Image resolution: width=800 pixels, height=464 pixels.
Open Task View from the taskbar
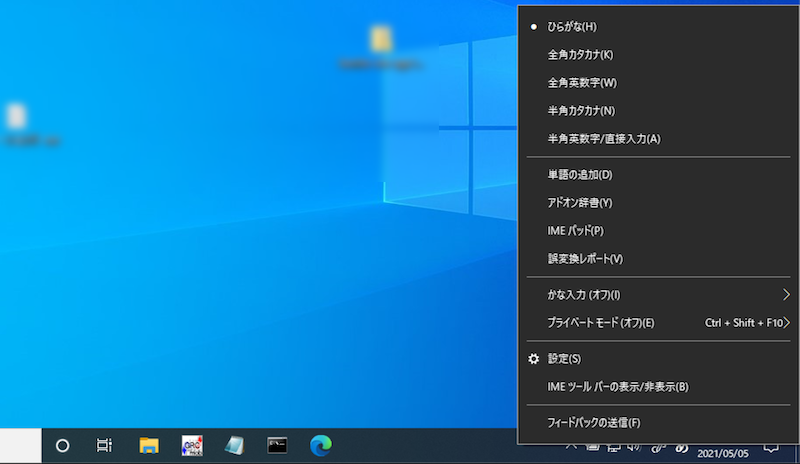[x=104, y=446]
